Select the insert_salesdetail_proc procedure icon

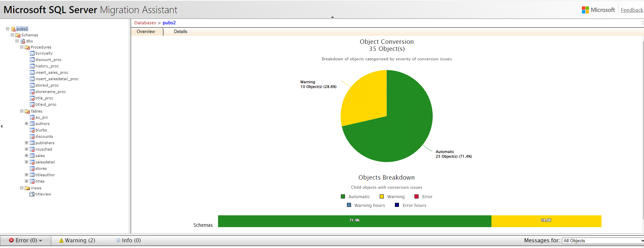pos(32,79)
